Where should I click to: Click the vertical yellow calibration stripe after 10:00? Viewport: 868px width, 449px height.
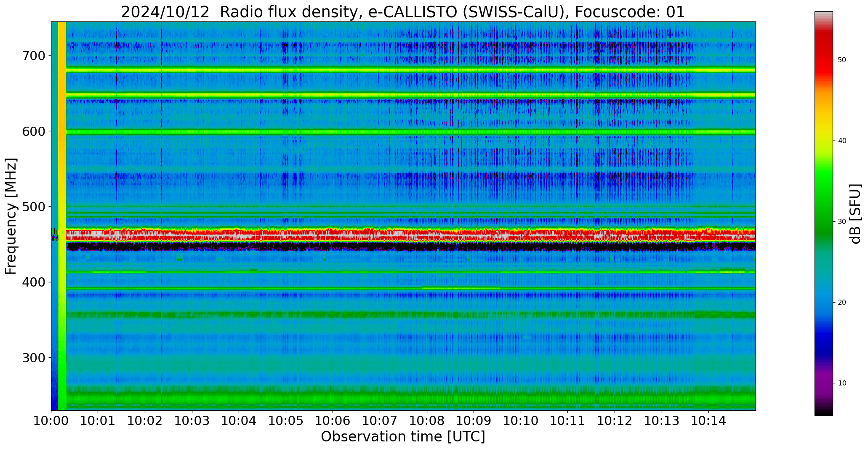point(62,216)
